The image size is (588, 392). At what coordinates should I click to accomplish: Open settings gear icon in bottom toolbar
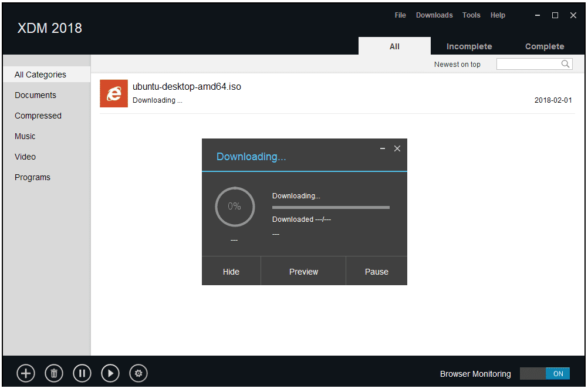click(138, 373)
